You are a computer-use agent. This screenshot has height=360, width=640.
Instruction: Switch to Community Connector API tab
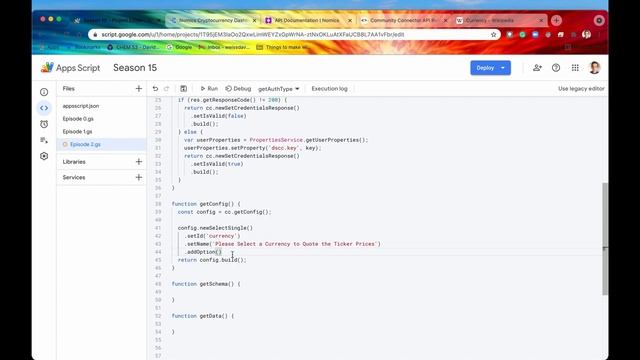tap(403, 20)
